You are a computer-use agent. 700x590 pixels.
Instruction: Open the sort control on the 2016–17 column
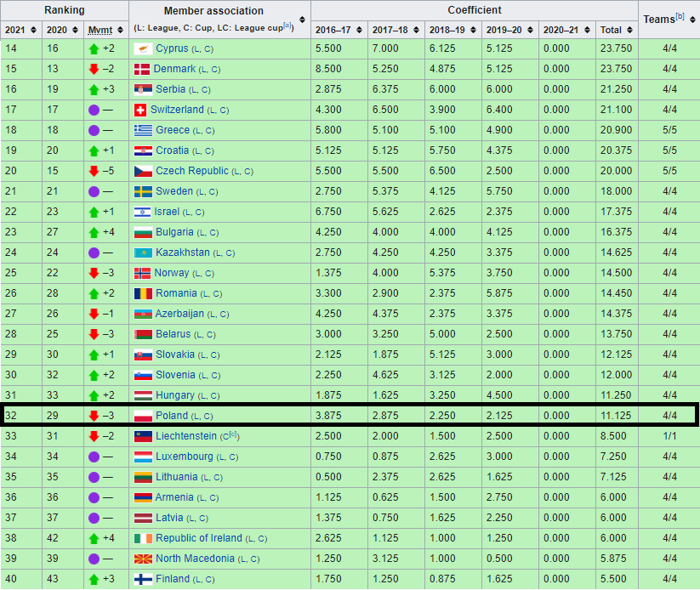pos(357,29)
